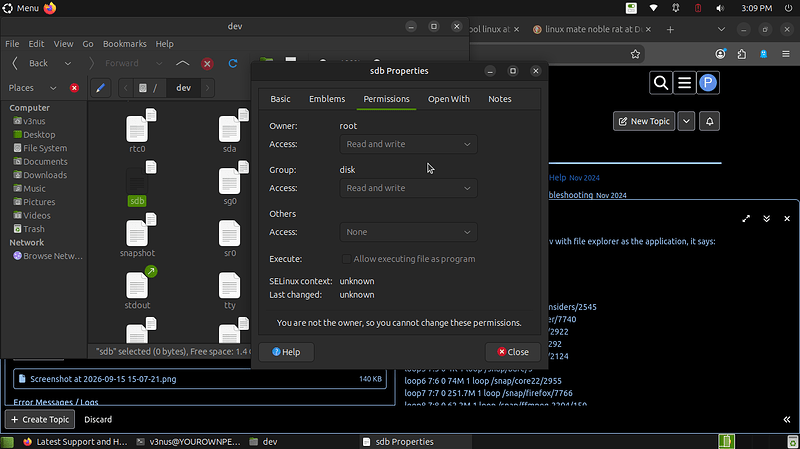This screenshot has width=800, height=449.
Task: Click Discard link in composer
Action: tap(98, 419)
